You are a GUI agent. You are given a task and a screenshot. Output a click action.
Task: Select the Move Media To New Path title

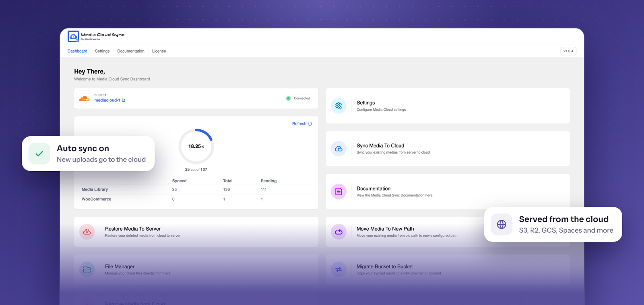point(385,229)
